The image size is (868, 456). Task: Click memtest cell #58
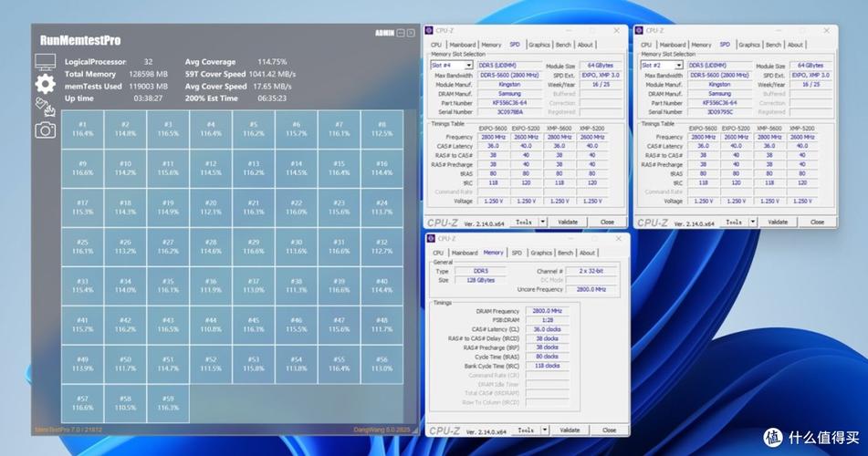(x=126, y=403)
